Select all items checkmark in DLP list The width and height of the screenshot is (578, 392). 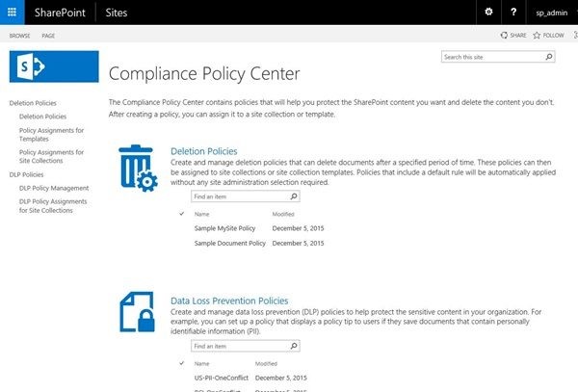click(182, 363)
